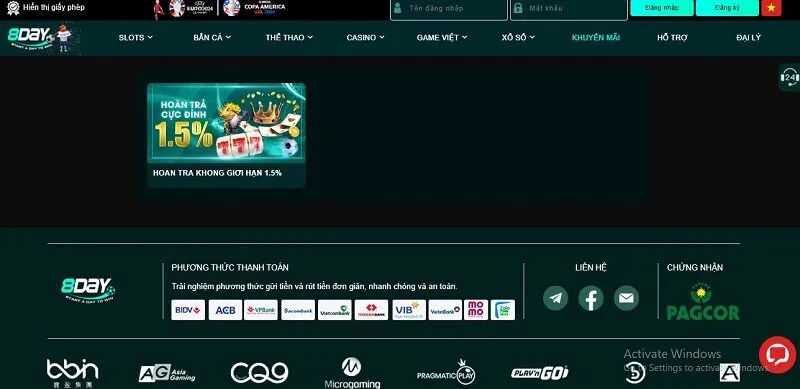The height and width of the screenshot is (389, 800).
Task: Click the PAGCOR certification logo
Action: (703, 302)
